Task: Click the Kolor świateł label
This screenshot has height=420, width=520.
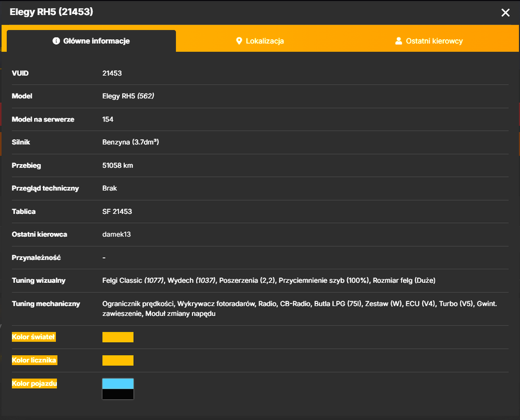Action: [x=34, y=337]
